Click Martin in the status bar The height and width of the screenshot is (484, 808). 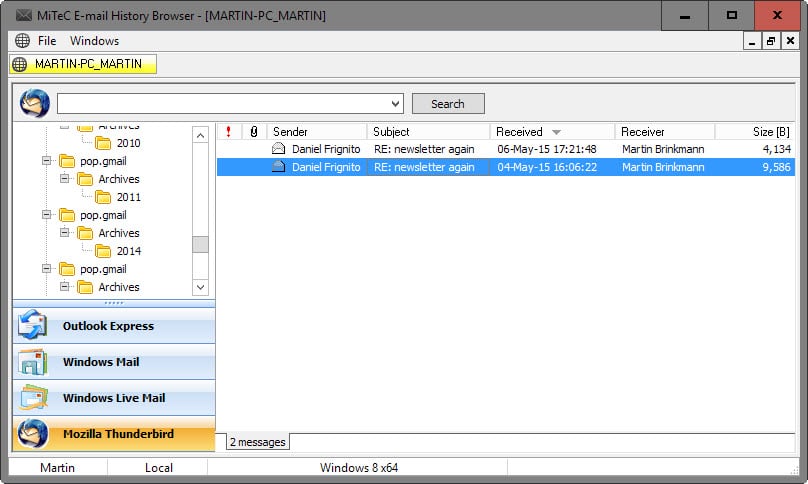pos(57,468)
